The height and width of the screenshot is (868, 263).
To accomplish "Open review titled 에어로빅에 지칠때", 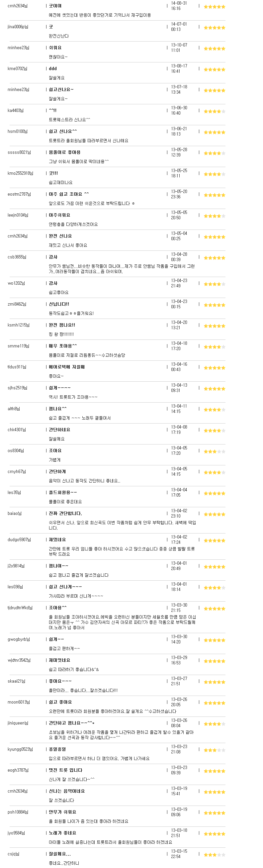I will tap(67, 367).
